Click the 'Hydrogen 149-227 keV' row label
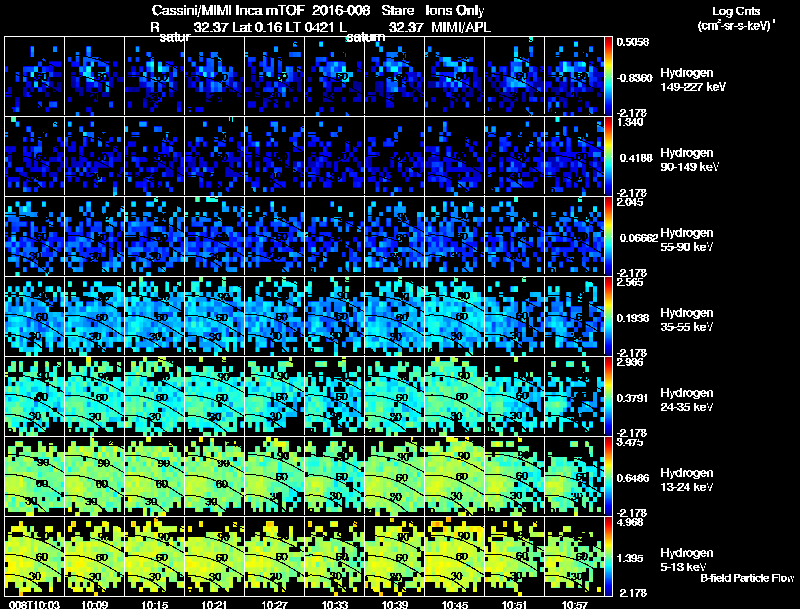The image size is (800, 609). pos(692,80)
